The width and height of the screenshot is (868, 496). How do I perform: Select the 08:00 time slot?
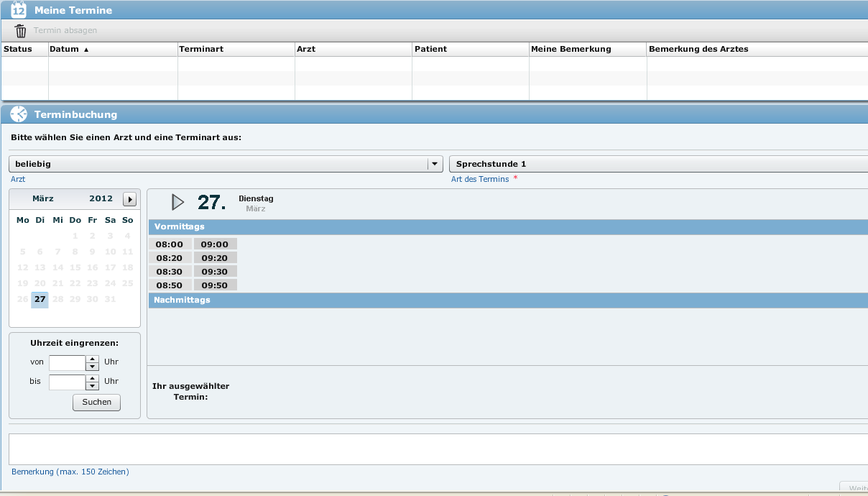[170, 244]
